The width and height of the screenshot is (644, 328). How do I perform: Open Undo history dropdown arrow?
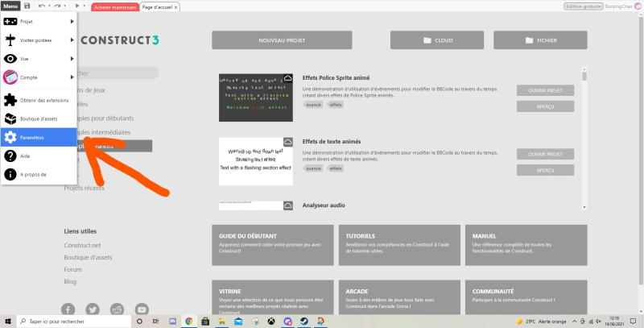pos(49,6)
